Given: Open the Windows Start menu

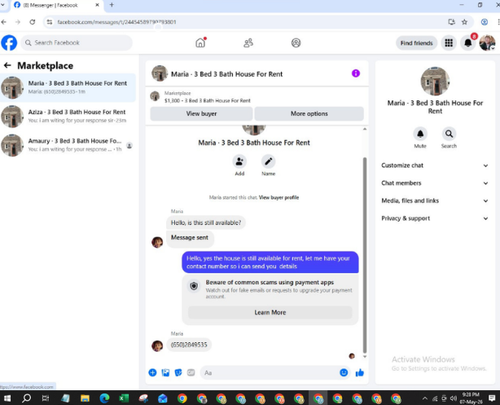Looking at the screenshot, I should pyautogui.click(x=7, y=398).
